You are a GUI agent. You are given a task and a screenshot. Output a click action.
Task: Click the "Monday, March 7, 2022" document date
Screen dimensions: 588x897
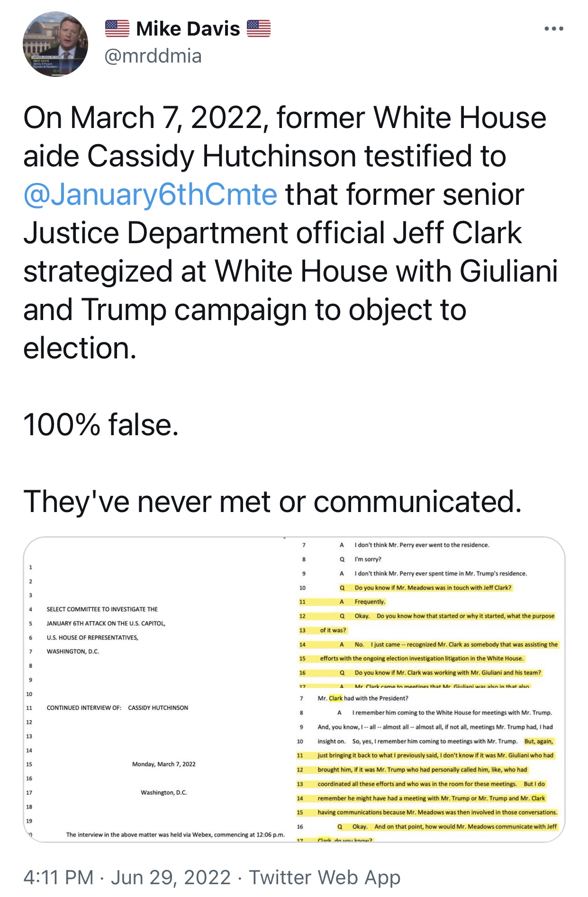coord(163,764)
